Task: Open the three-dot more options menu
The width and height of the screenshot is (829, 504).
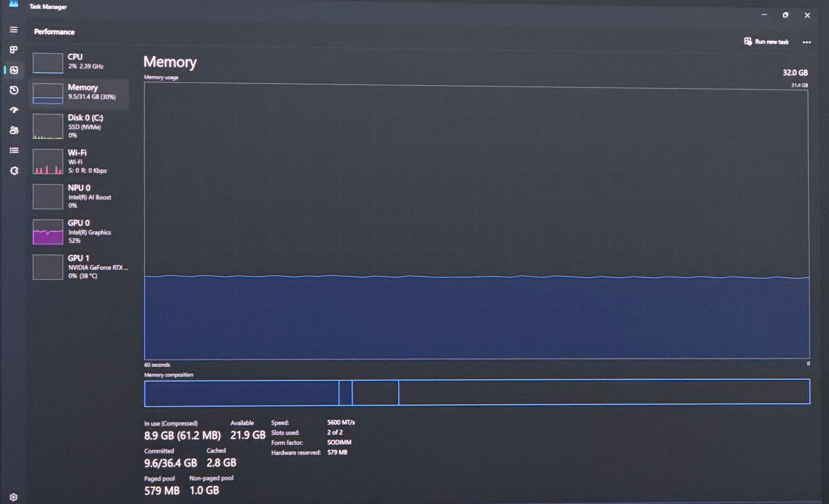Action: pyautogui.click(x=807, y=42)
